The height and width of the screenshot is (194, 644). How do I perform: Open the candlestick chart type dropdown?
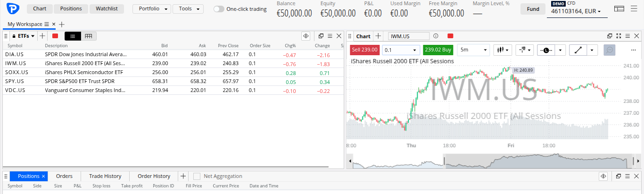[503, 50]
